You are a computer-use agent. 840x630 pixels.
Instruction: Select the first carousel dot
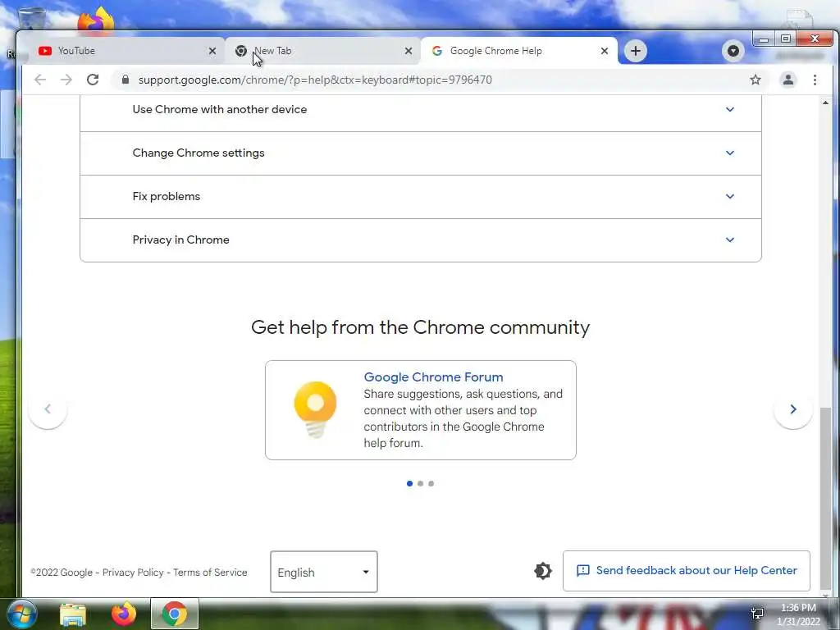pyautogui.click(x=410, y=484)
